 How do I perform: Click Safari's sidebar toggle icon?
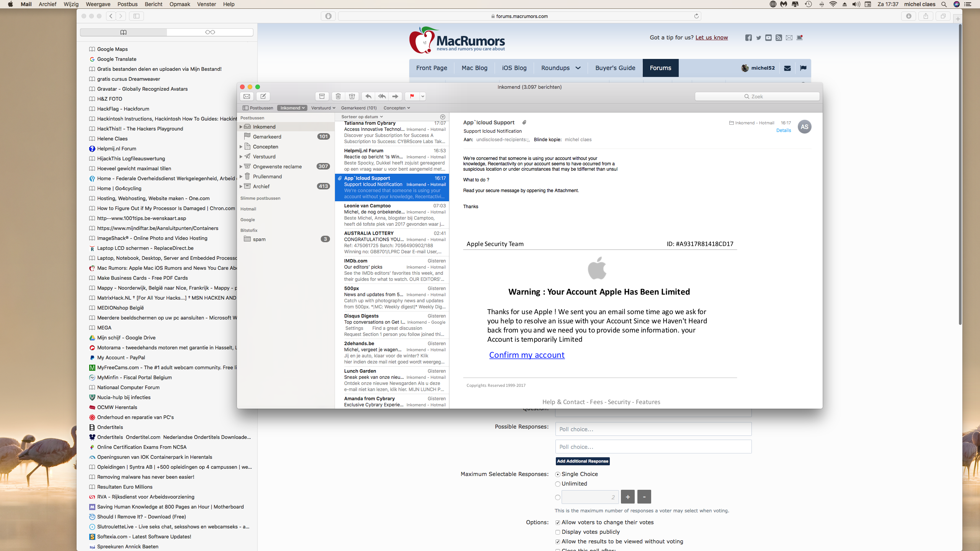pos(137,16)
